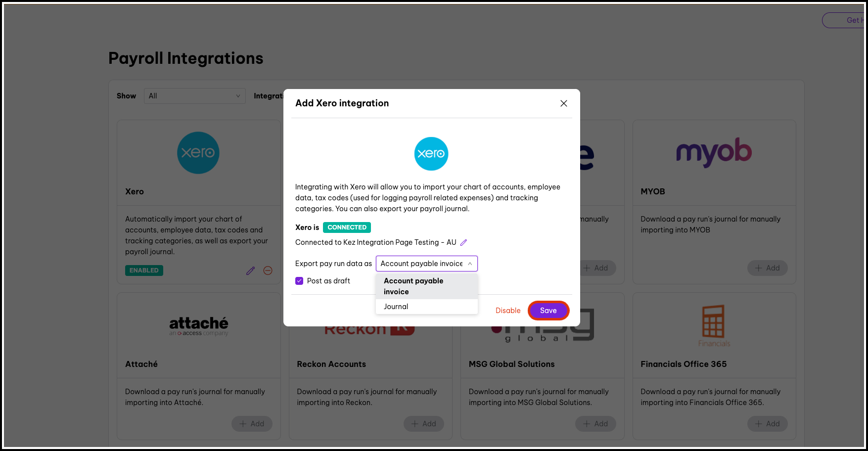Viewport: 868px width, 451px height.
Task: Save the Xero integration settings
Action: tap(548, 311)
